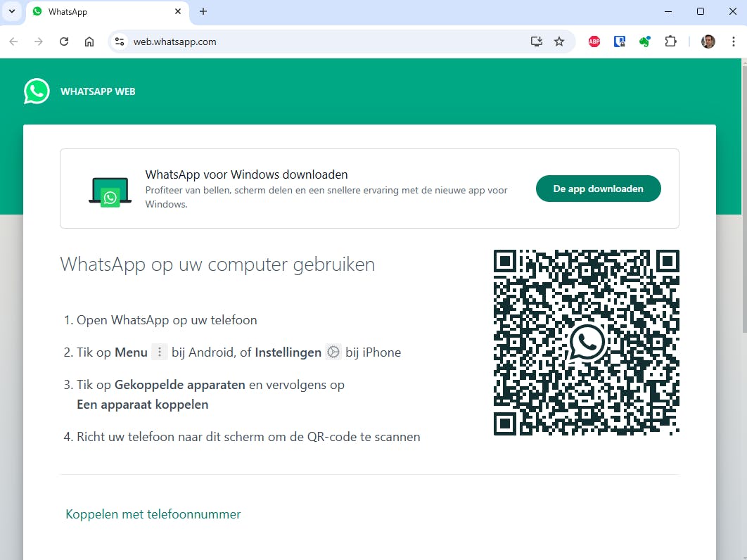The width and height of the screenshot is (747, 560).
Task: Open Koppelen met telefoonnummer link
Action: [x=153, y=514]
